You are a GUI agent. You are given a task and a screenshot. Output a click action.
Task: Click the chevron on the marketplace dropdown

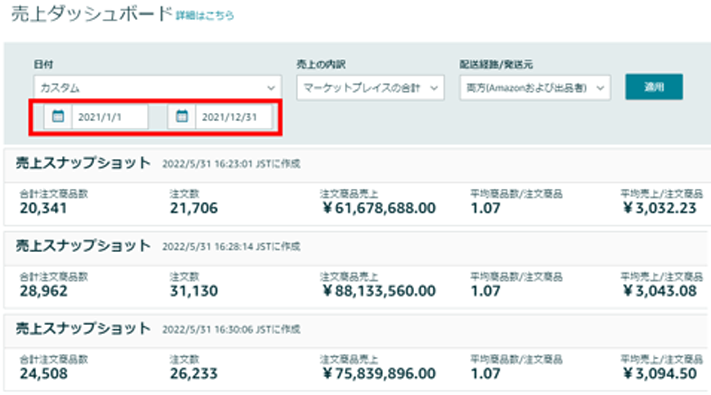434,88
